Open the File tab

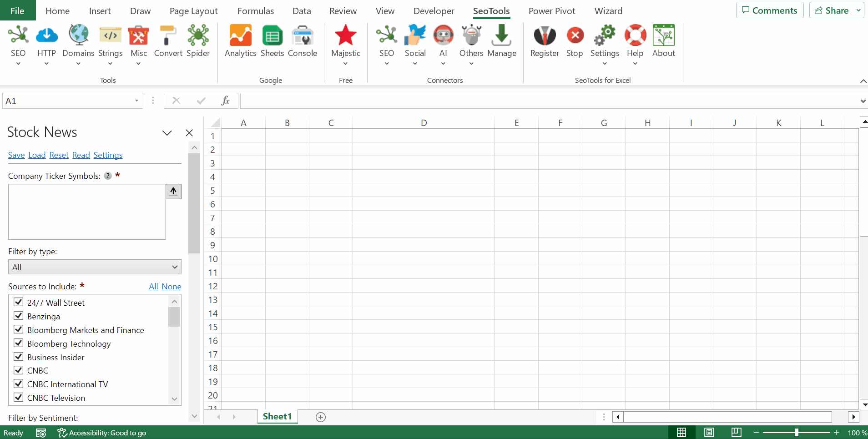click(17, 10)
